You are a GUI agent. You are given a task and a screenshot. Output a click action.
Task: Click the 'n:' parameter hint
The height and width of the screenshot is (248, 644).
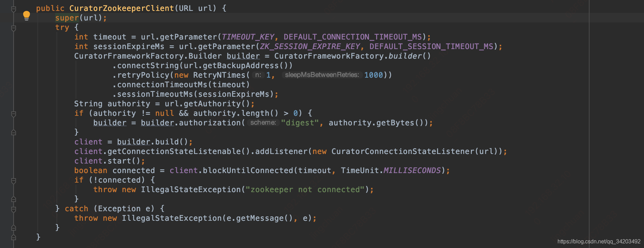tap(258, 75)
